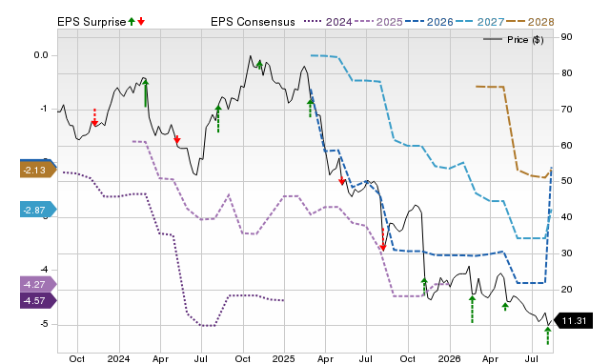Image resolution: width=610 pixels, height=364 pixels.
Task: Click the 2028 consensus legend entry
Action: click(x=530, y=22)
